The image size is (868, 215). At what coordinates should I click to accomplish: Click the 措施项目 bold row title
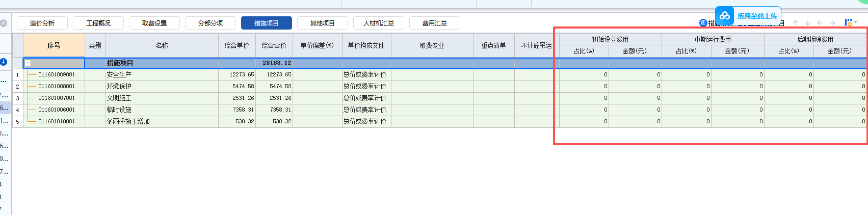(120, 63)
